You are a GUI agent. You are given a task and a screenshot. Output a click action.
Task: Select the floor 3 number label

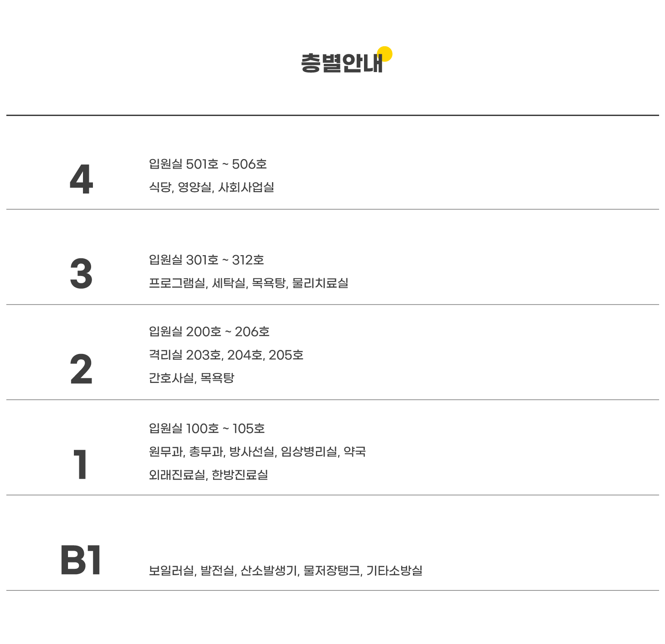[x=82, y=274]
